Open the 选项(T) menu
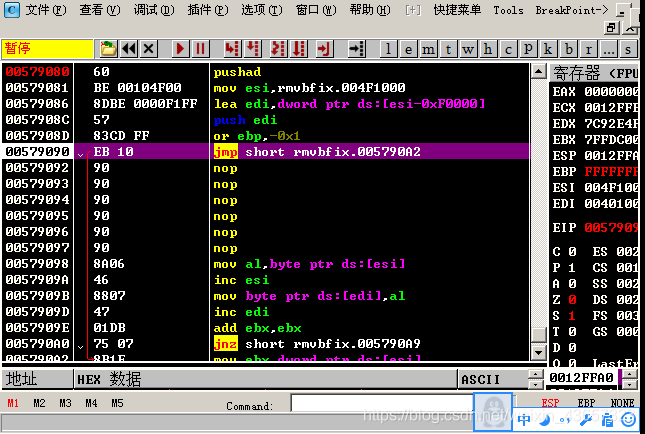The width and height of the screenshot is (645, 434). tap(262, 9)
